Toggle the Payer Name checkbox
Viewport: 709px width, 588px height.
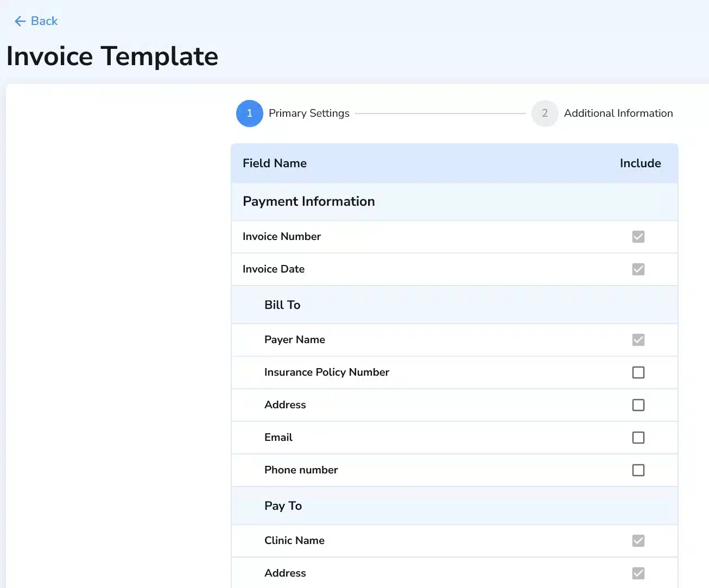pos(638,340)
